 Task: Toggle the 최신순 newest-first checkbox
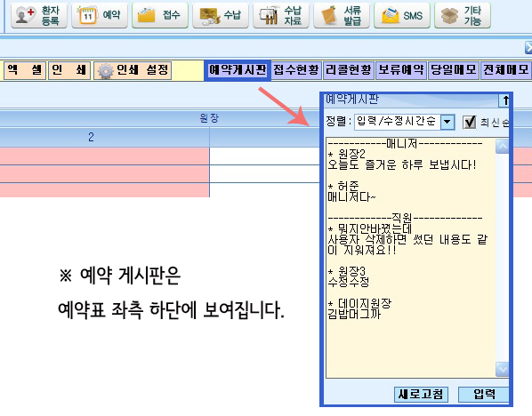470,122
